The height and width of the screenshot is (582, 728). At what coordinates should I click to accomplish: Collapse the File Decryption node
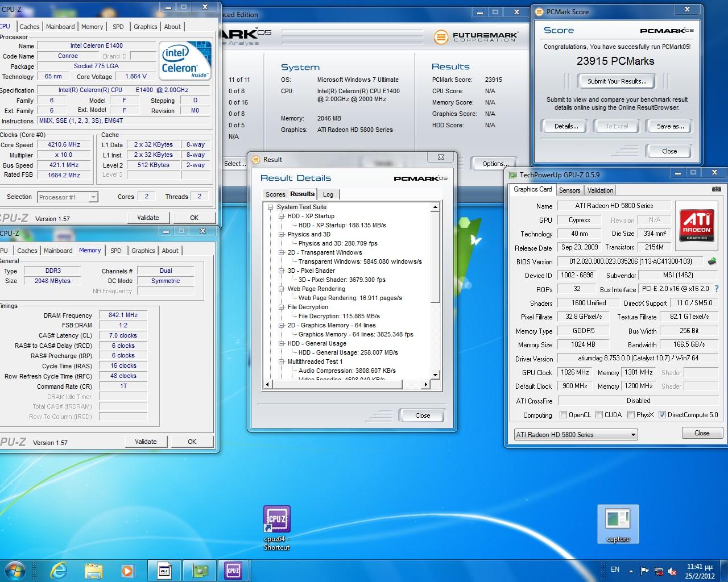click(282, 307)
